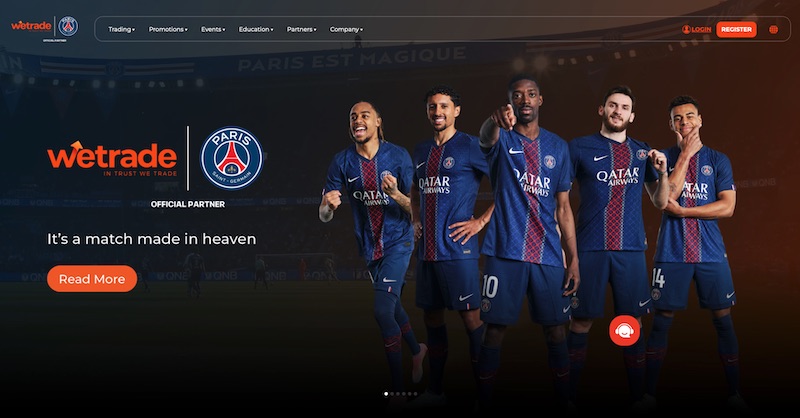Switch to the second carousel slide dot
This screenshot has width=800, height=418.
coord(392,394)
